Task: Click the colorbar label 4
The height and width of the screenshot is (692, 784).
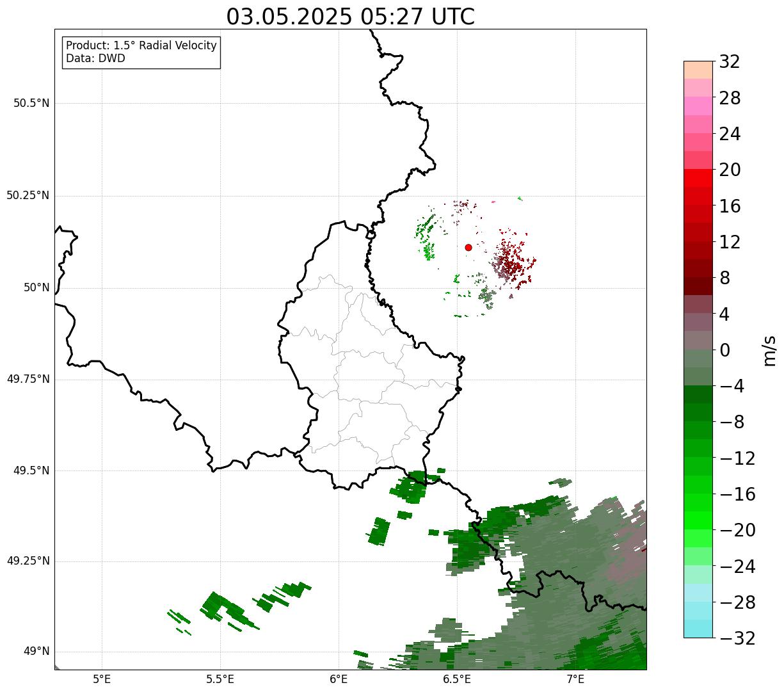Action: pyautogui.click(x=724, y=314)
